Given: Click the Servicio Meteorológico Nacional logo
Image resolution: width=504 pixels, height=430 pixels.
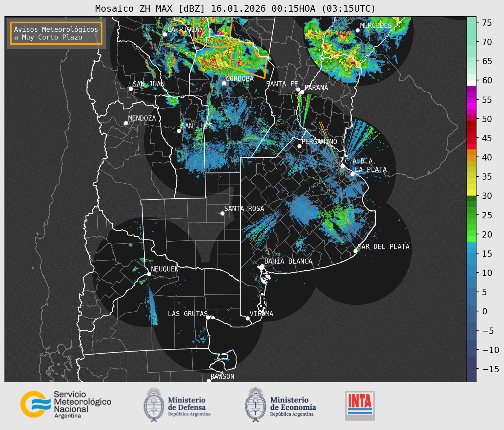Looking at the screenshot, I should tap(66, 404).
